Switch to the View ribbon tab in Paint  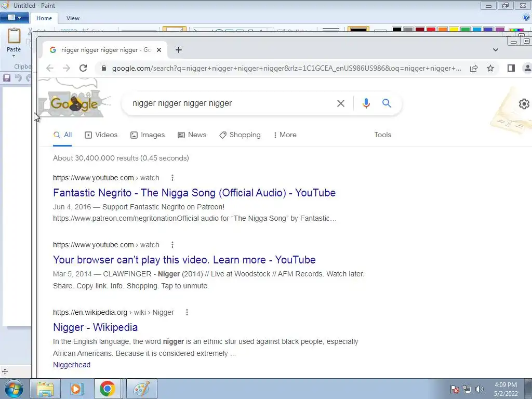click(x=73, y=18)
